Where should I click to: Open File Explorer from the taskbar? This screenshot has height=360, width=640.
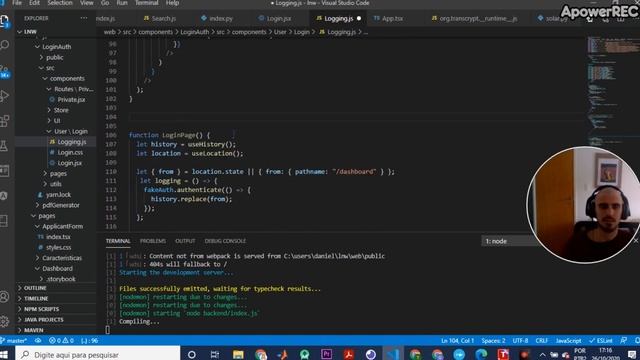[x=238, y=354]
